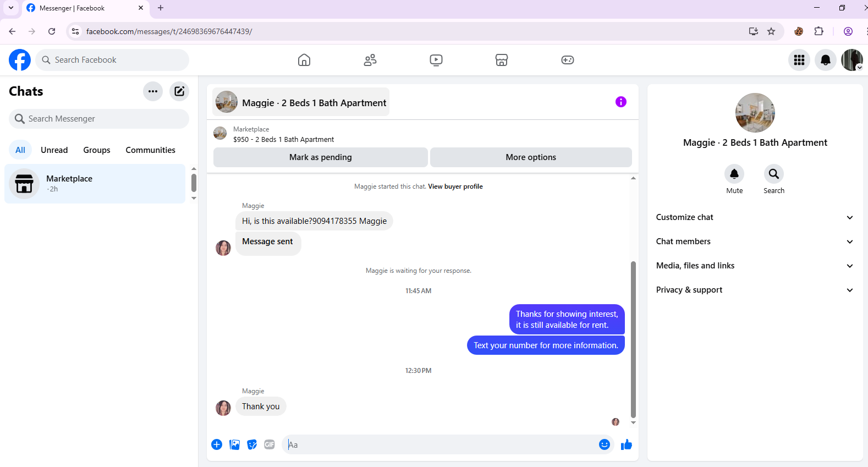Image resolution: width=868 pixels, height=467 pixels.
Task: Click Mark as pending button
Action: point(321,157)
